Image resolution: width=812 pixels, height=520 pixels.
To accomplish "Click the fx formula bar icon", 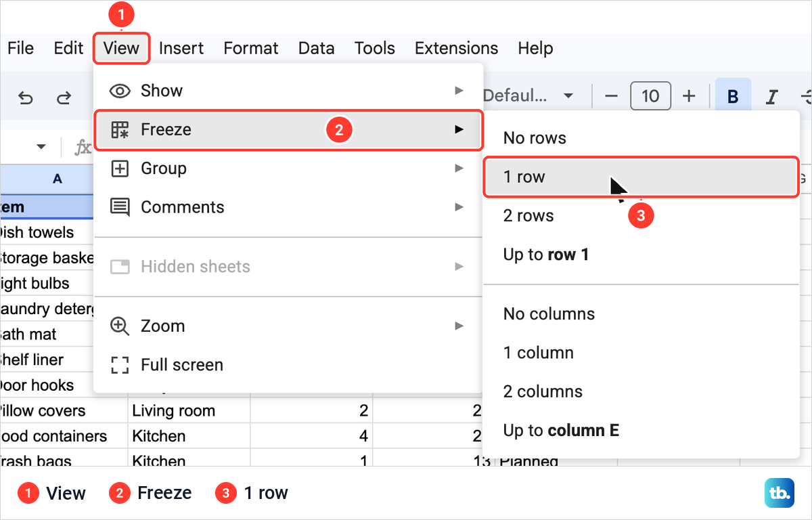I will pos(83,147).
